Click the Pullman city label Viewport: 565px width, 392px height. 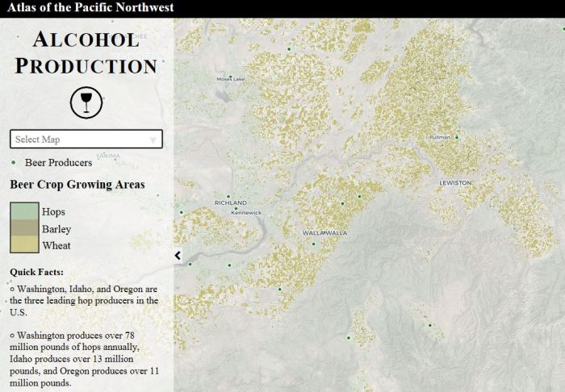click(x=440, y=138)
